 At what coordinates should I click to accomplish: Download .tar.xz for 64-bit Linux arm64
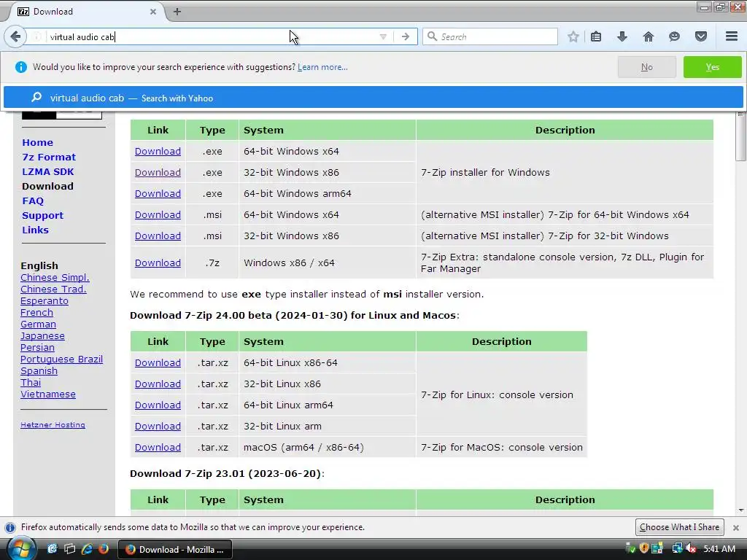(x=158, y=405)
